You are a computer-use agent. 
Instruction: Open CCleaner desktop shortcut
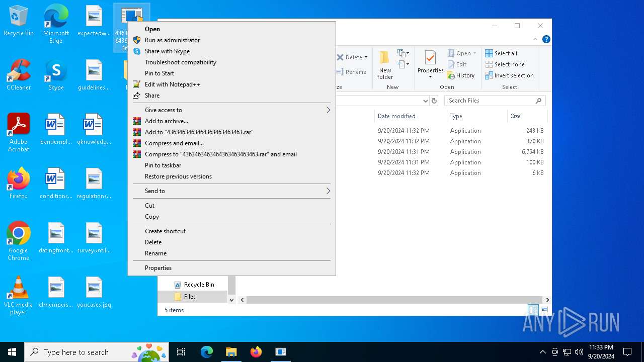(x=18, y=75)
